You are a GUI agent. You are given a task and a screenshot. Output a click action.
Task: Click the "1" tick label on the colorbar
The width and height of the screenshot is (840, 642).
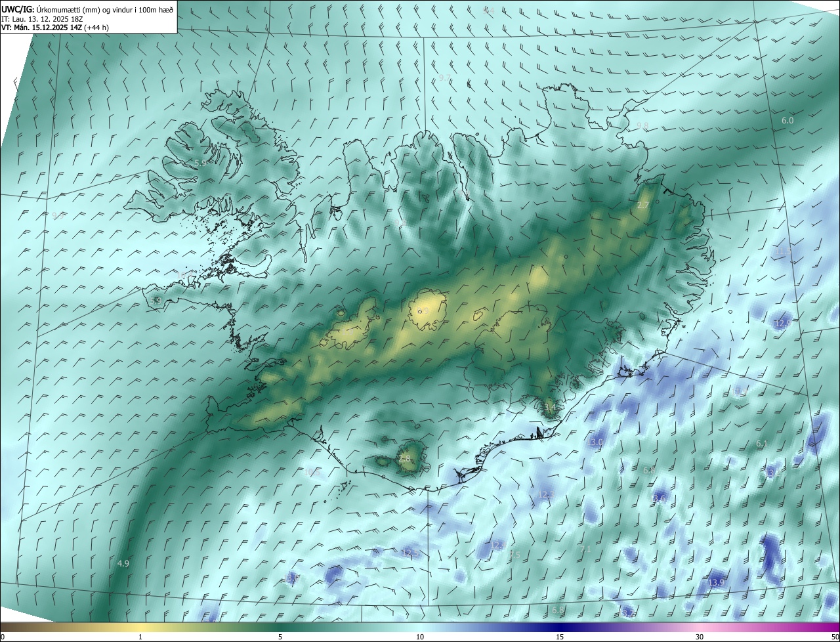(x=140, y=637)
